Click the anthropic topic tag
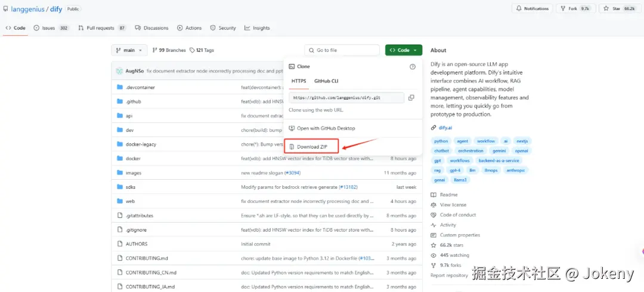Viewport: 644px width, 292px height. coord(516,170)
